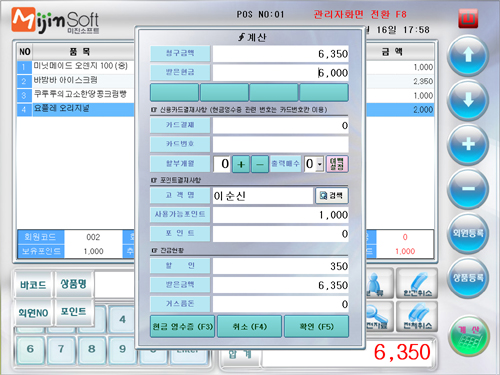Click the red power exit icon
This screenshot has width=500, height=375.
[x=468, y=18]
